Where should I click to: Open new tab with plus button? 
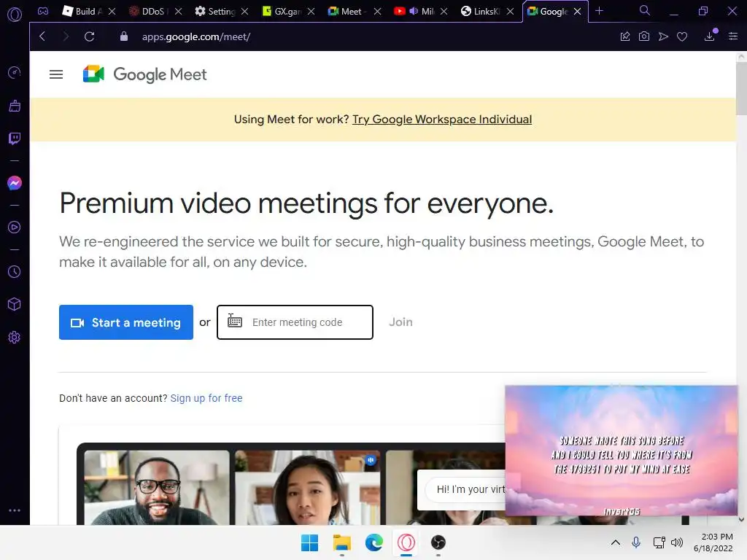pyautogui.click(x=600, y=11)
